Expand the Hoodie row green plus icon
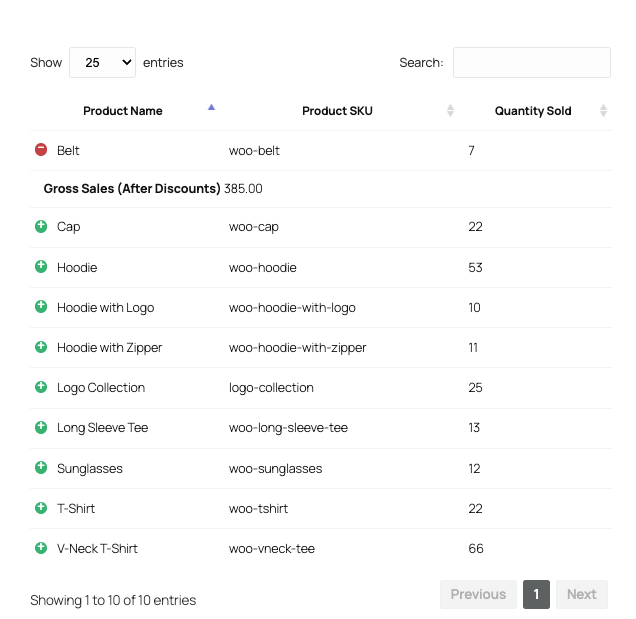This screenshot has height=619, width=636. [41, 267]
